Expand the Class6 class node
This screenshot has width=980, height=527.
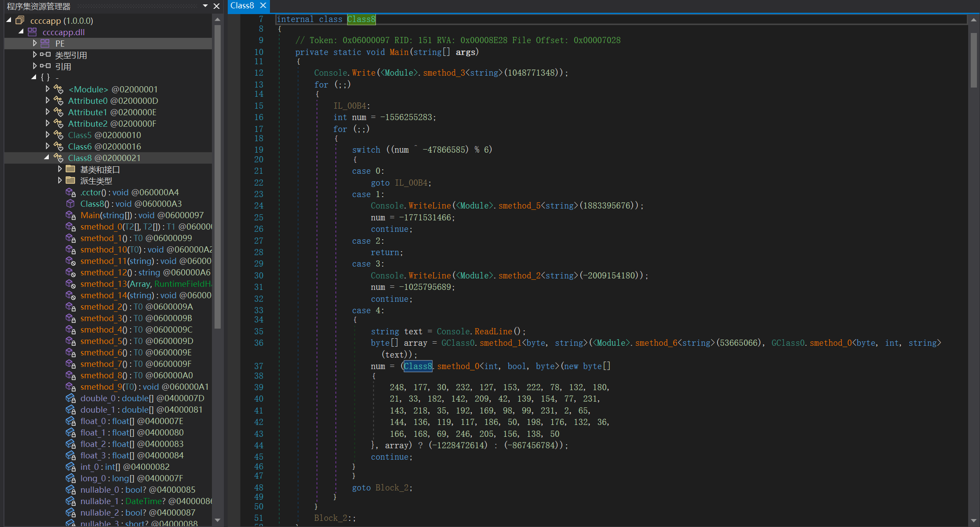[47, 146]
